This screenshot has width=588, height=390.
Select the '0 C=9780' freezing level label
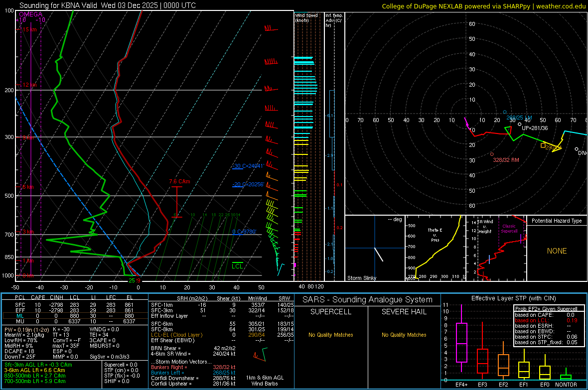coord(244,232)
